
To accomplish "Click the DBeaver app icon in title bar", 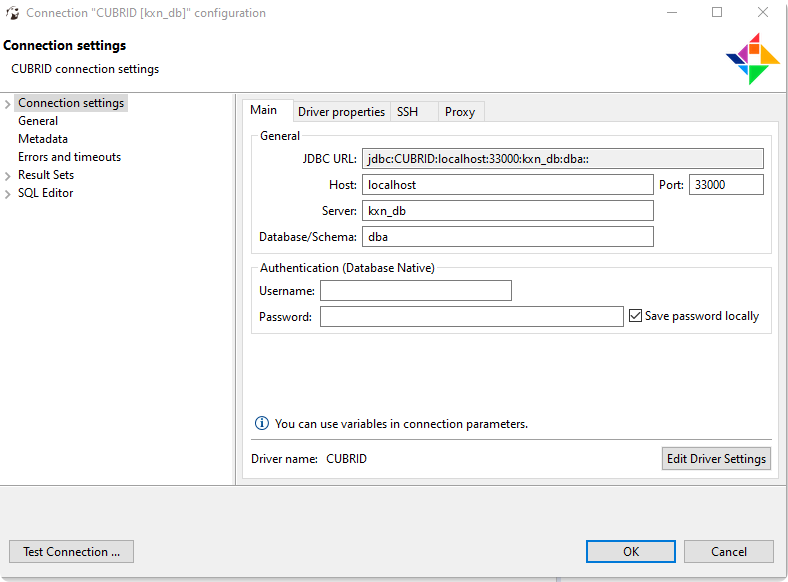I will click(13, 13).
